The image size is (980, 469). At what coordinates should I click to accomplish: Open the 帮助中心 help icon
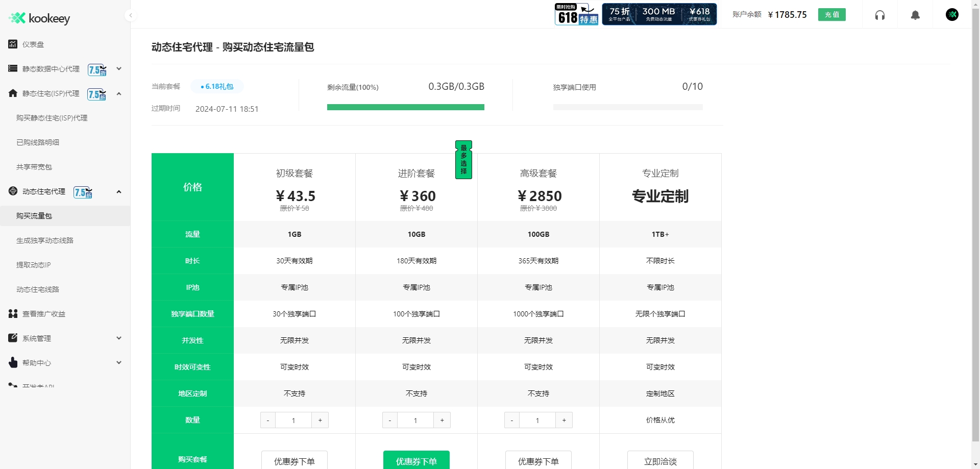click(x=13, y=362)
